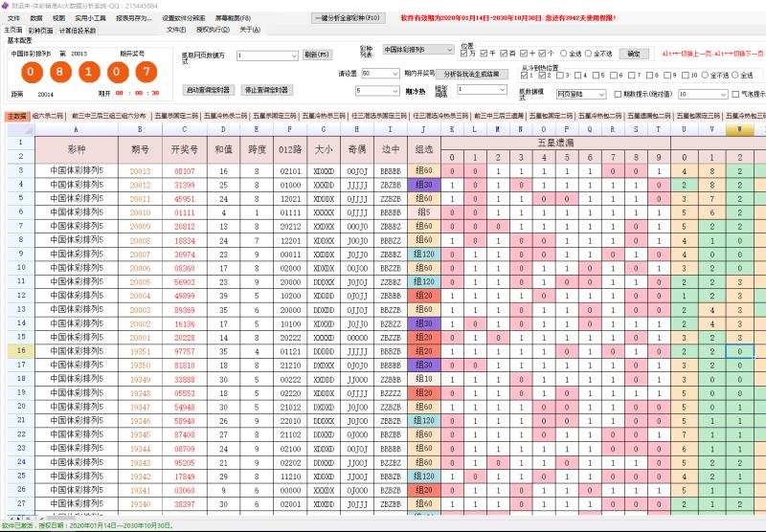The image size is (766, 532).
Task: Open the 文件(F) menu
Action: click(176, 30)
